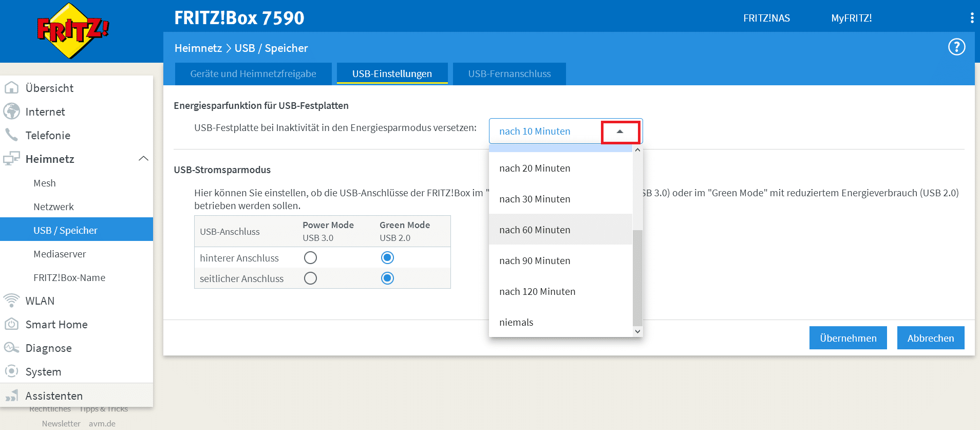Click the WLAN wifi icon
Viewport: 980px width, 430px height.
(11, 301)
